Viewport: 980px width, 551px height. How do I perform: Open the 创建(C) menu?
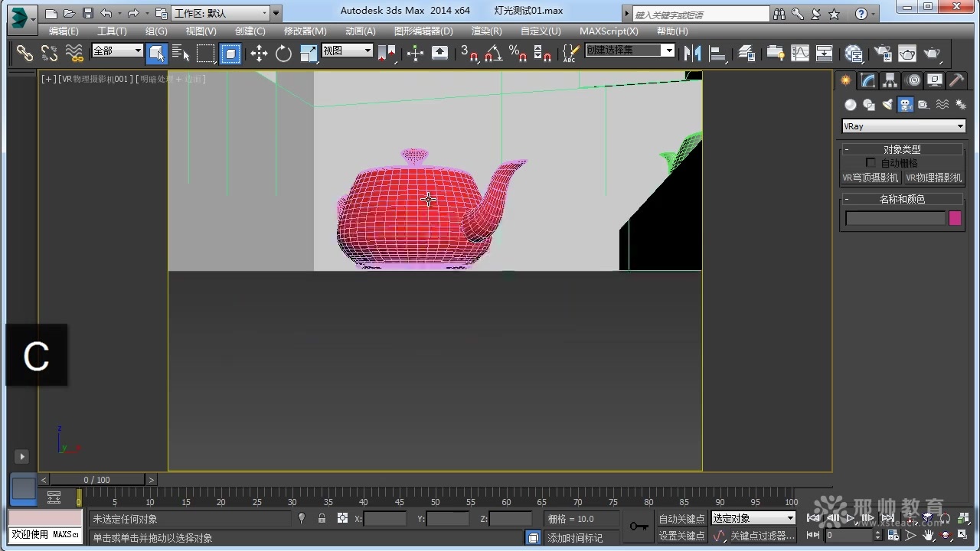coord(250,31)
